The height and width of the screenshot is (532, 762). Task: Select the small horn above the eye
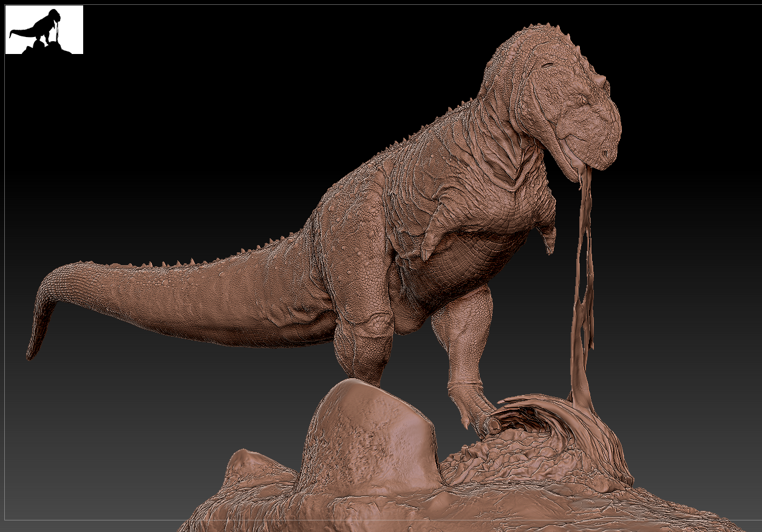(x=600, y=81)
